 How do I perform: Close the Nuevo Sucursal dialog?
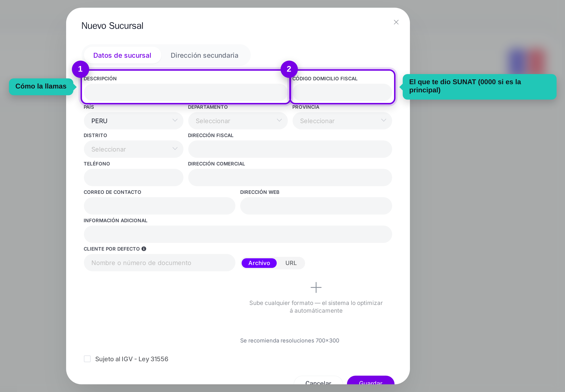(x=396, y=22)
